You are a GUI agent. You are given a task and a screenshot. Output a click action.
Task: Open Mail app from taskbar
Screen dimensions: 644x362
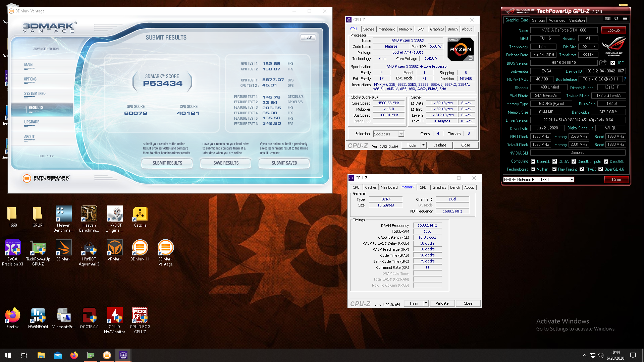pos(57,355)
